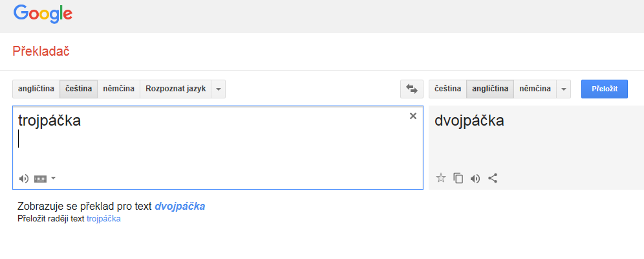Select angličtina as source language

coord(36,89)
